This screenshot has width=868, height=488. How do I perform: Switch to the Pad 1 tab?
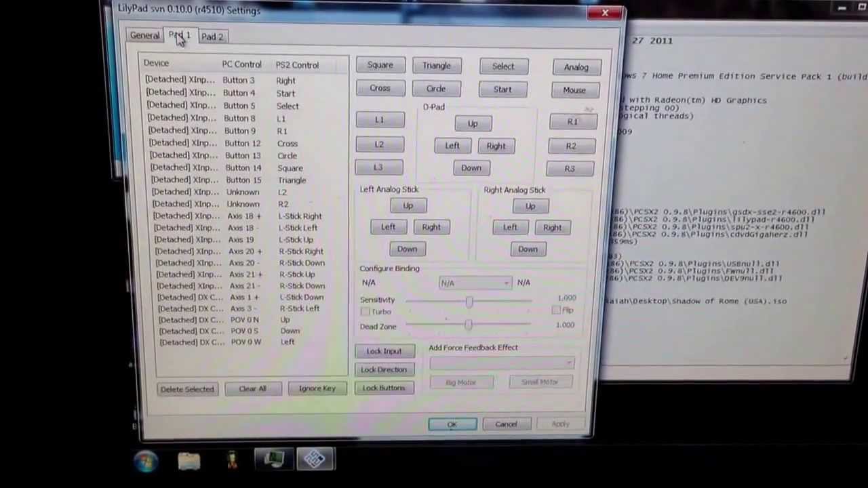pos(180,35)
